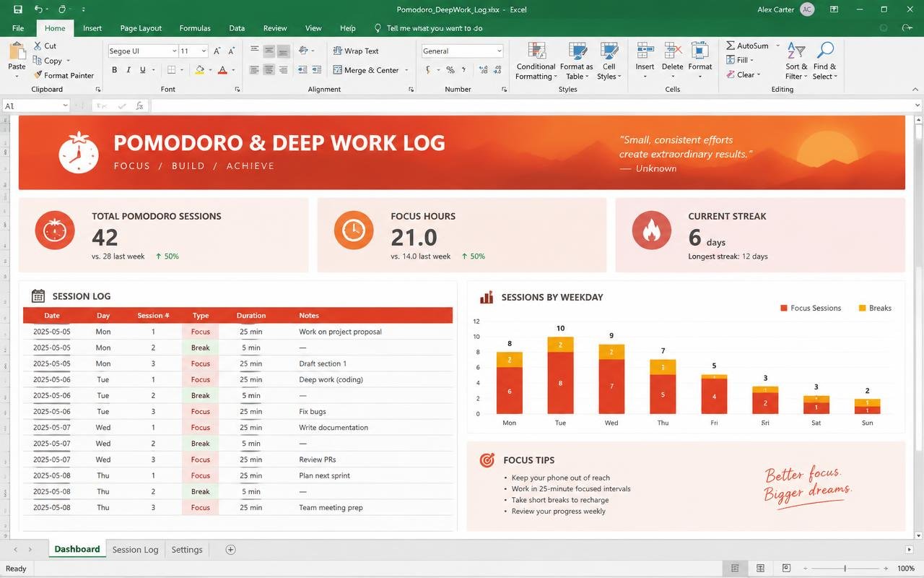The width and height of the screenshot is (924, 578).
Task: Select Bottom Align in Alignment group
Action: 283,51
